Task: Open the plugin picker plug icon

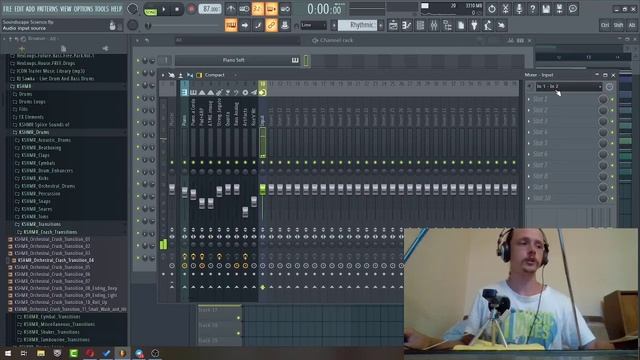Action: pyautogui.click(x=474, y=25)
